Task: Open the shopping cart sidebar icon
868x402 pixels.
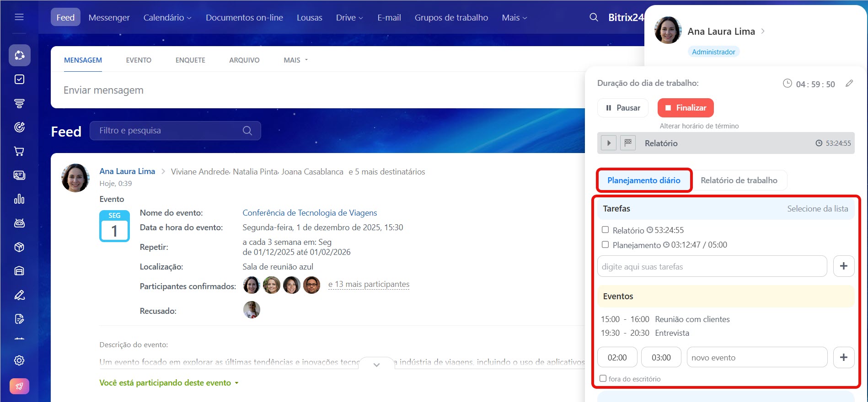Action: point(19,151)
